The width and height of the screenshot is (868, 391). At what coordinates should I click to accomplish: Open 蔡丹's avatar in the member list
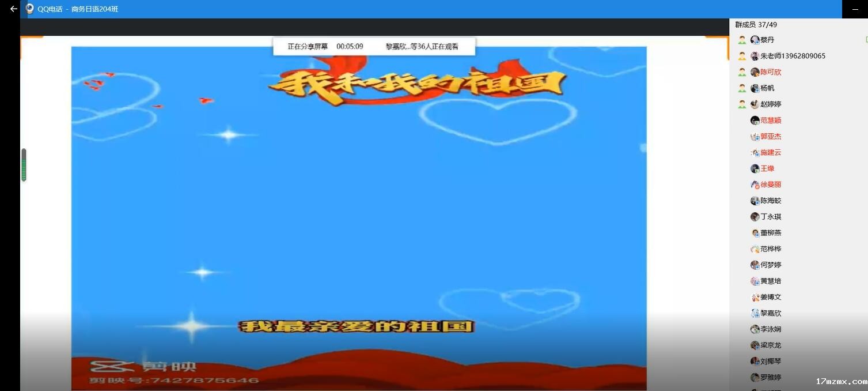tap(755, 40)
